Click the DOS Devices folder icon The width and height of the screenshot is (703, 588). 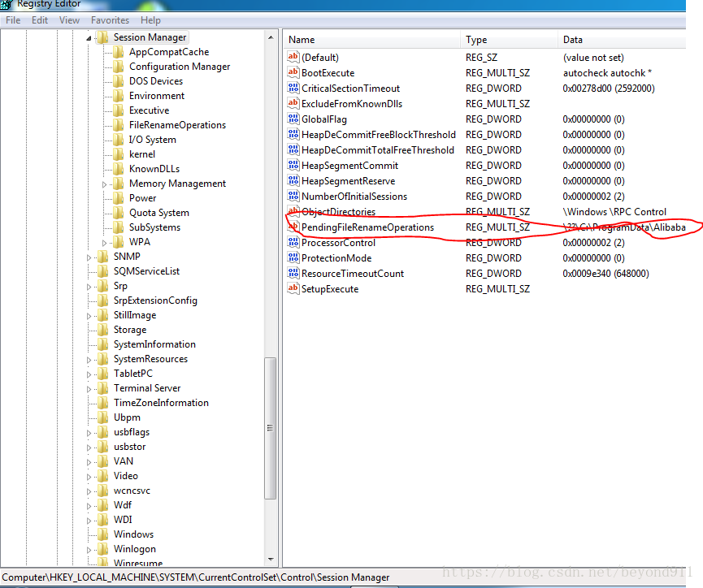[x=119, y=81]
